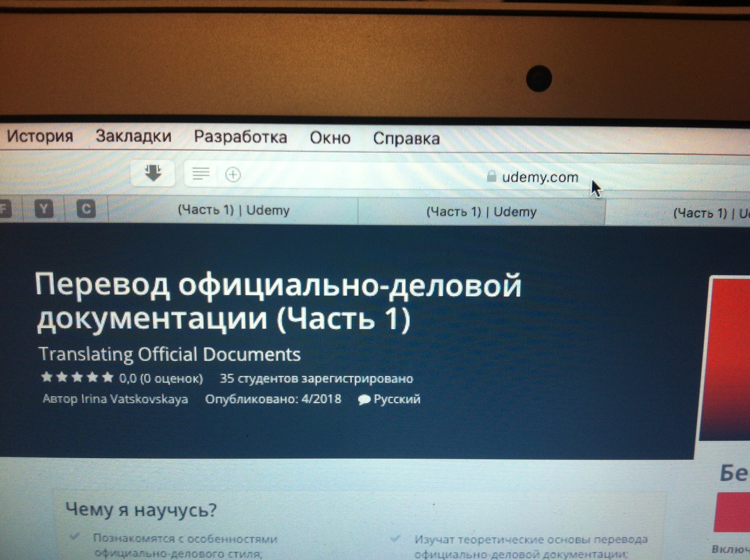Click the red course preview thumbnail
Viewport: 750px width, 560px height.
click(x=726, y=359)
